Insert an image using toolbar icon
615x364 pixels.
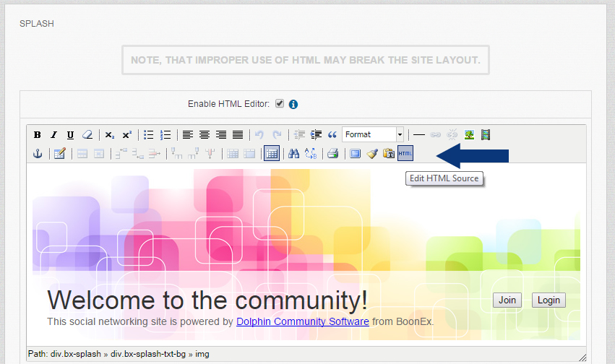click(x=470, y=135)
